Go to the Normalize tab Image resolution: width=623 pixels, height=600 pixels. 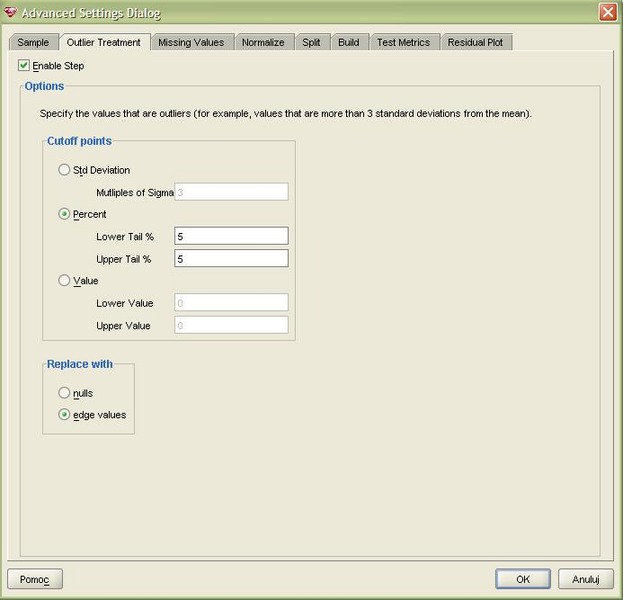tap(263, 42)
